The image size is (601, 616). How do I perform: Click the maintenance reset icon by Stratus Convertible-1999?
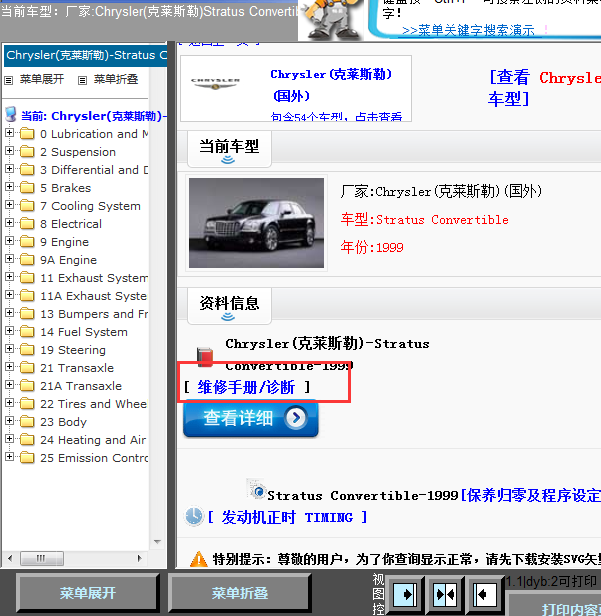pyautogui.click(x=257, y=489)
